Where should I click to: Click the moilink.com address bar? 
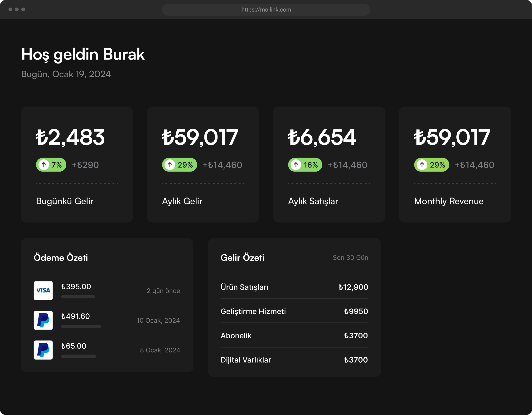click(266, 10)
